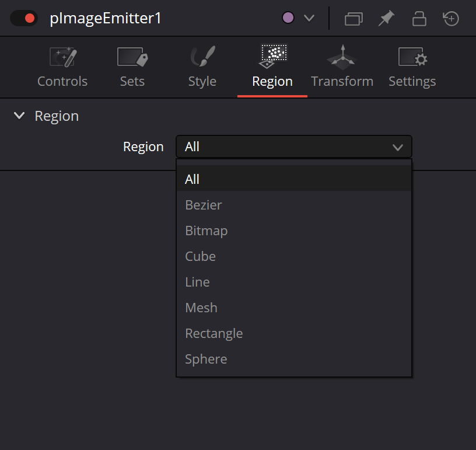Click the Region tab dotted icon
Image resolution: width=476 pixels, height=450 pixels.
click(x=272, y=56)
